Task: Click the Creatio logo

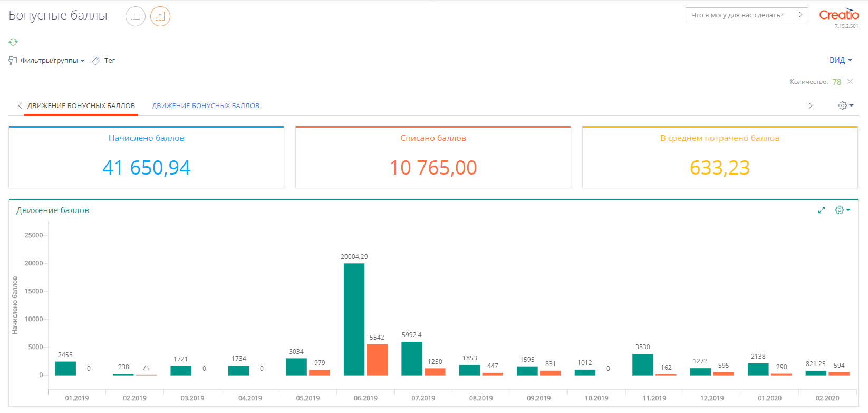Action: tap(838, 15)
